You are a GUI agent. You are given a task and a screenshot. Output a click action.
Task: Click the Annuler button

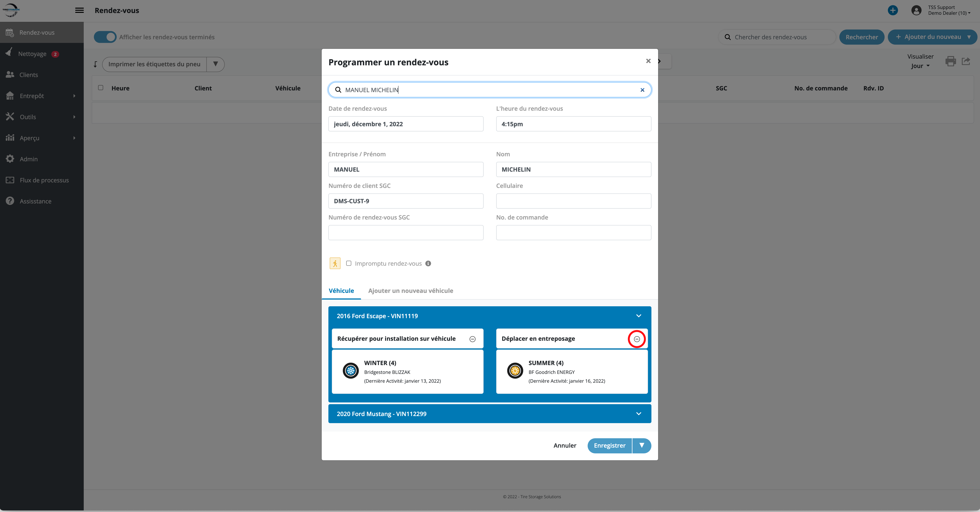[x=565, y=445]
